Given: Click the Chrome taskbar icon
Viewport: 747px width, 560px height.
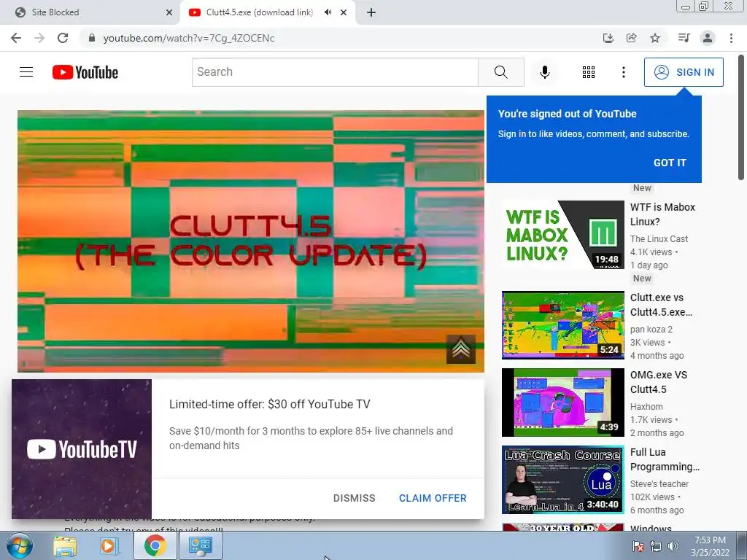Looking at the screenshot, I should pyautogui.click(x=155, y=545).
